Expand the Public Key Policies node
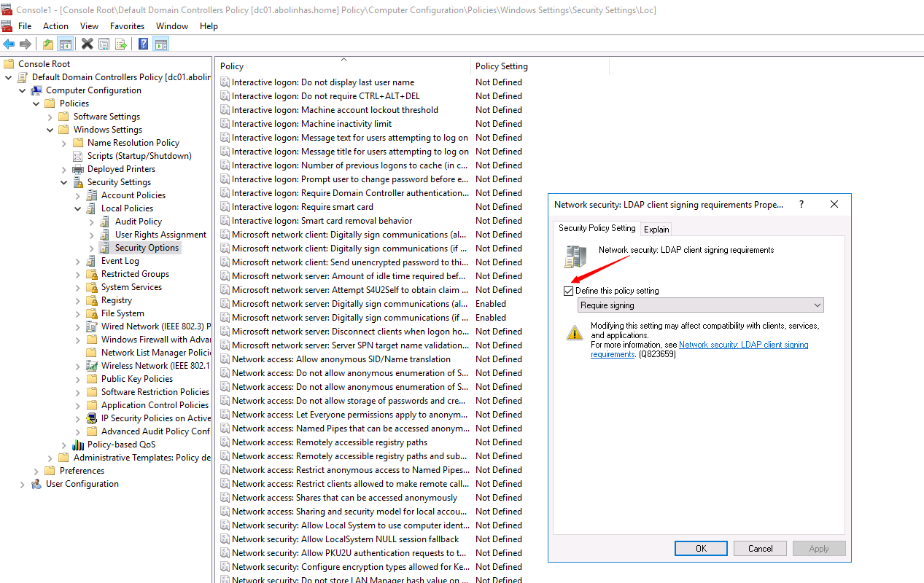 pyautogui.click(x=78, y=378)
